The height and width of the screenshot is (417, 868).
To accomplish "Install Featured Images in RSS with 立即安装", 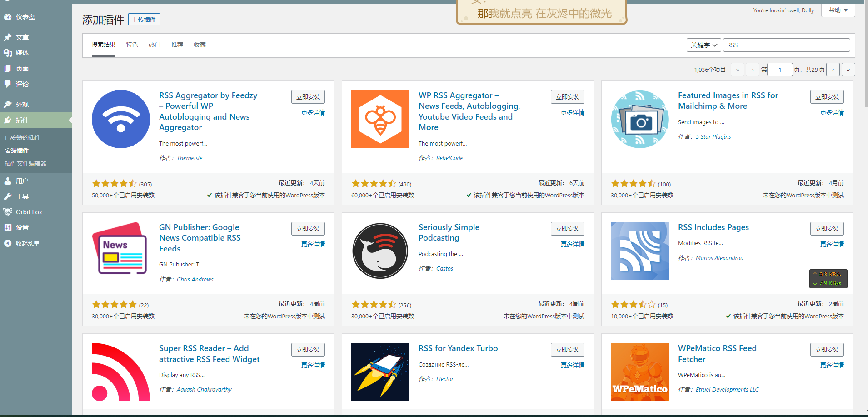I will pos(827,97).
